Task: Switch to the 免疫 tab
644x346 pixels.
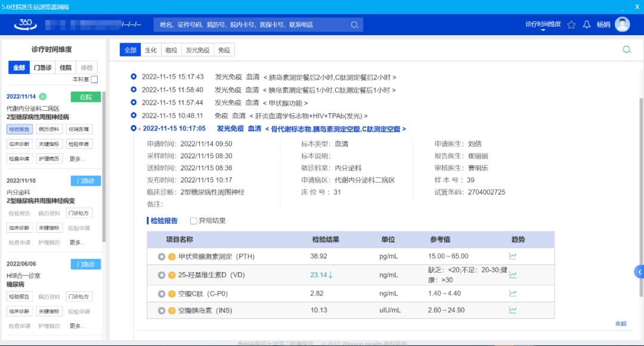Action: click(x=224, y=50)
